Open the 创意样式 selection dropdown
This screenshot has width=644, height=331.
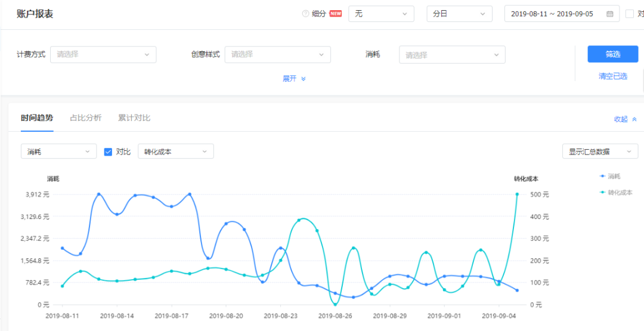(x=277, y=54)
